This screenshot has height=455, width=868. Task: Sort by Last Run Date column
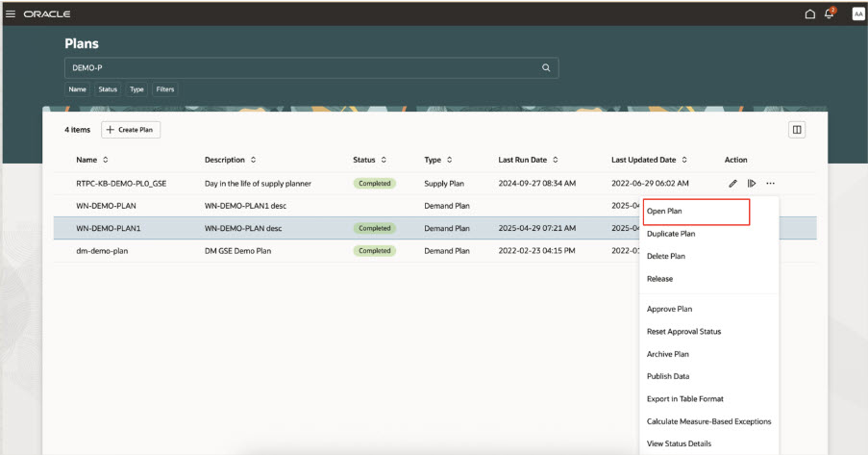pyautogui.click(x=555, y=160)
